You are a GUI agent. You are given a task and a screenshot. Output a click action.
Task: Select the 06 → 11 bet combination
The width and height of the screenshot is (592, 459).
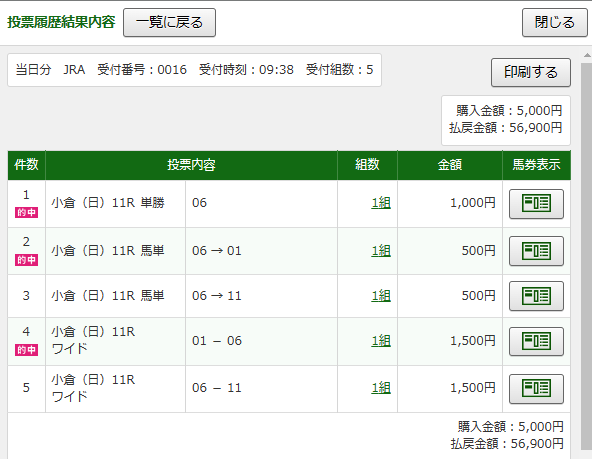(x=217, y=296)
